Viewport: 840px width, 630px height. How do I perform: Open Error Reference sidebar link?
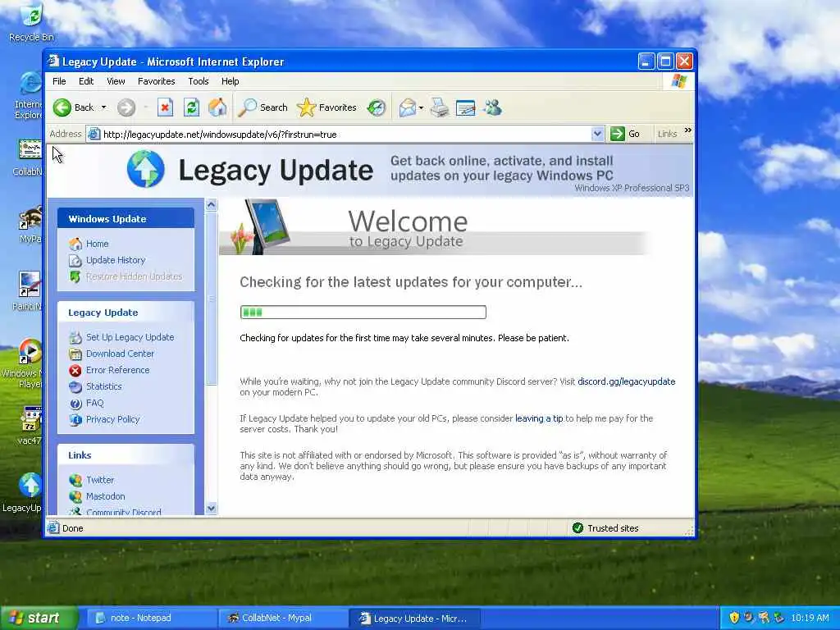(x=118, y=370)
